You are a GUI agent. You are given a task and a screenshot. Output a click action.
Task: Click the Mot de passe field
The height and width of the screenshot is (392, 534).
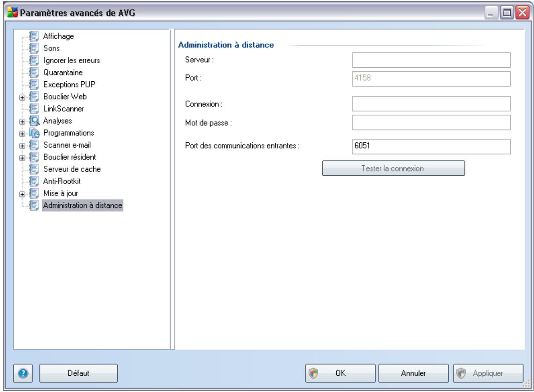(x=431, y=122)
